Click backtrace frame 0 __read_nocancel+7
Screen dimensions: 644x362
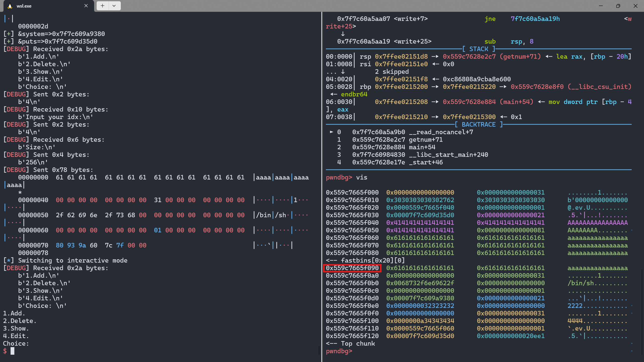click(x=401, y=132)
